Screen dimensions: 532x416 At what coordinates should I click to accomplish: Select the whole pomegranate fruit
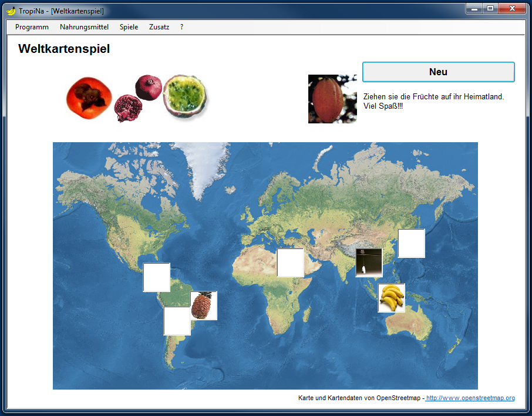coord(147,87)
